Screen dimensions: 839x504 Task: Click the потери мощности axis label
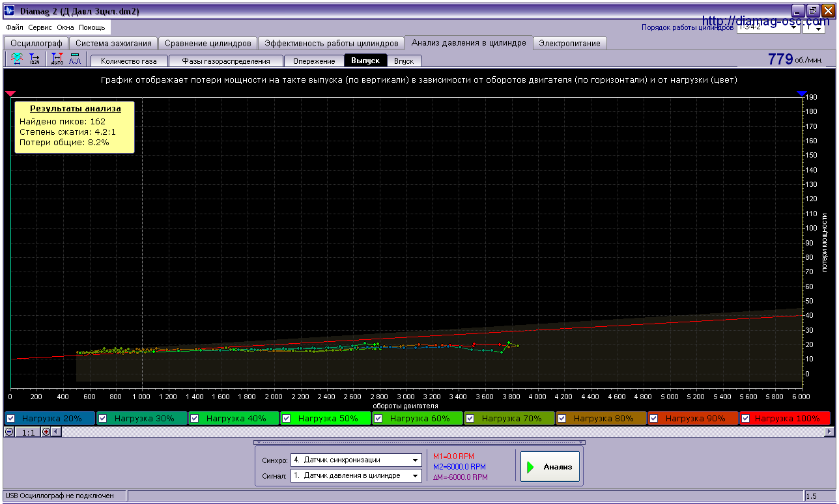point(824,242)
